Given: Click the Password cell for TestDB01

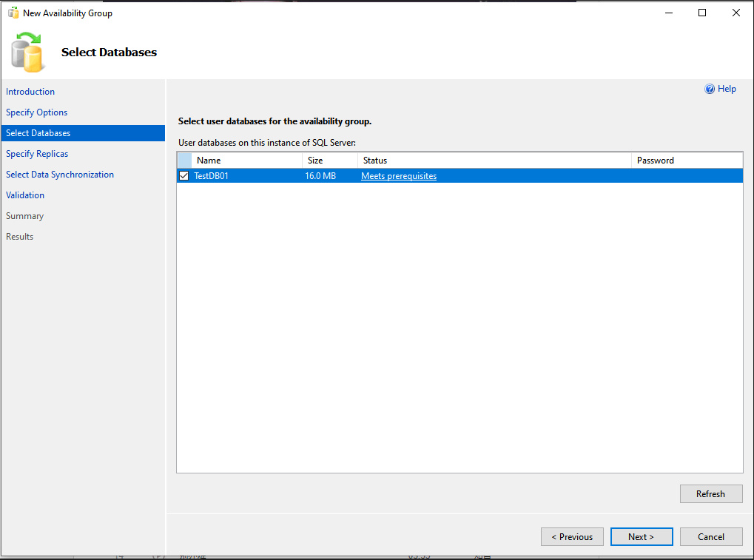Looking at the screenshot, I should (686, 176).
